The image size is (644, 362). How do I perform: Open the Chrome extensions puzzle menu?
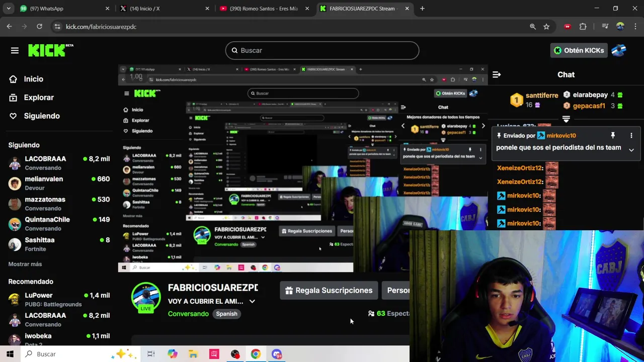coord(583,27)
